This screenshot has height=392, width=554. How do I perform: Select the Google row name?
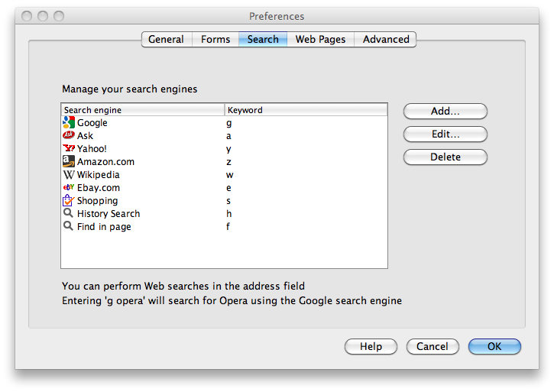(x=92, y=123)
